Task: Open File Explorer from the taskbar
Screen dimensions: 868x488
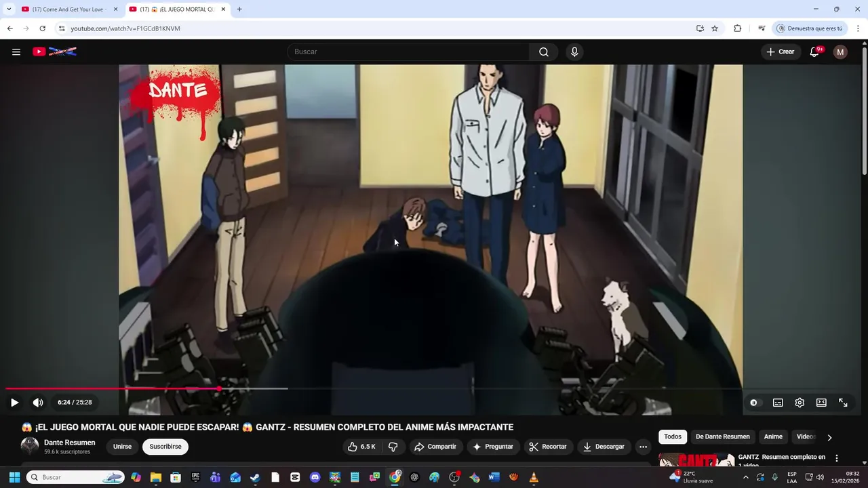Action: 156,478
